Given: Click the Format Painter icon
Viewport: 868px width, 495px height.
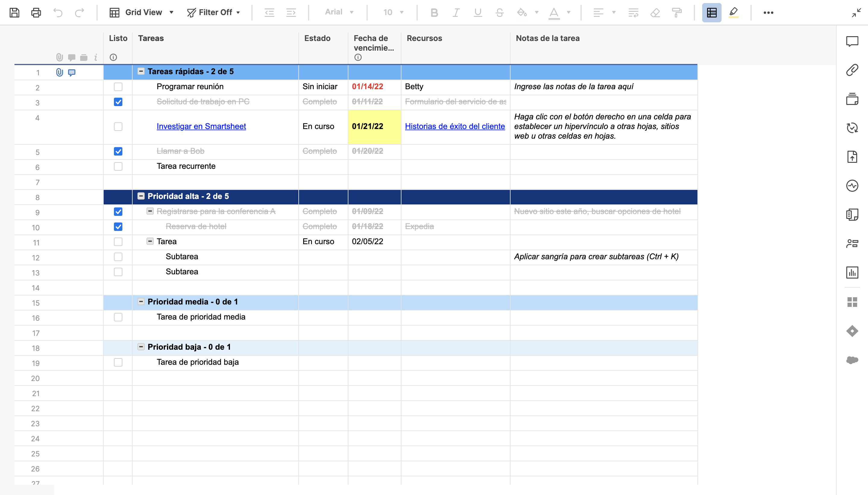Looking at the screenshot, I should click(x=677, y=13).
